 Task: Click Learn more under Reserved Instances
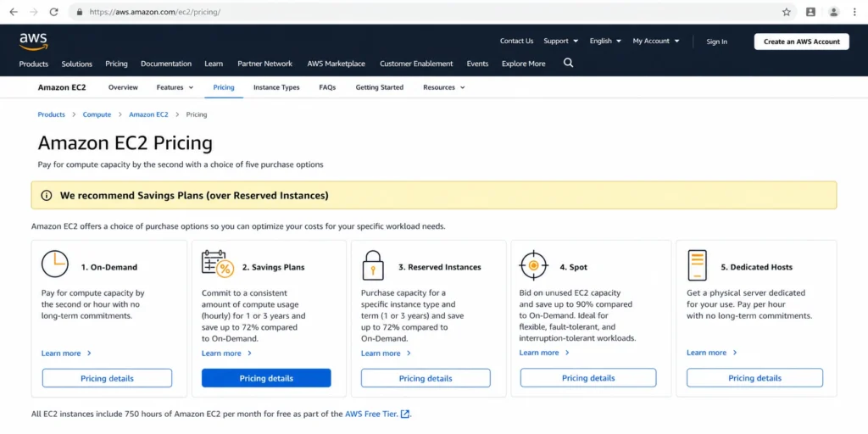pyautogui.click(x=386, y=353)
